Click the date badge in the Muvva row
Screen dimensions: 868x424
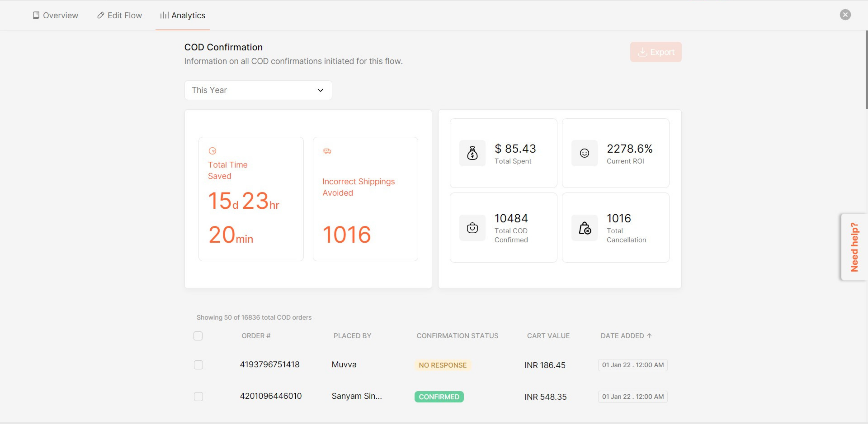coord(632,365)
